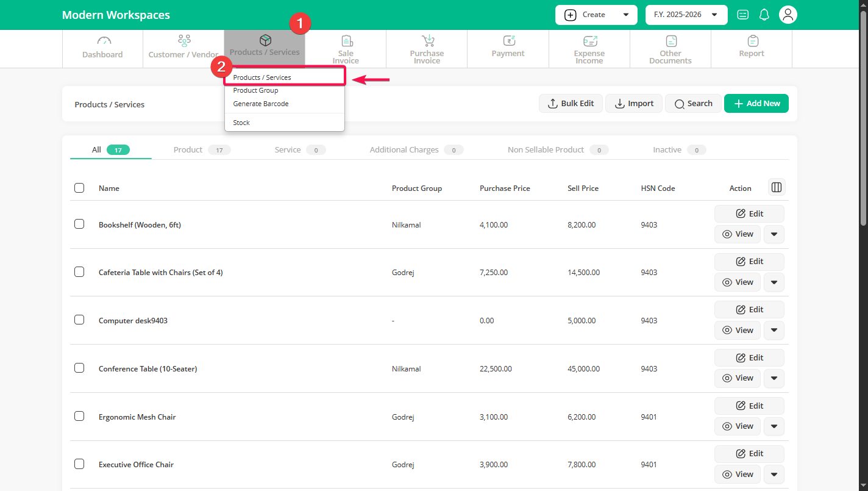Open the Purchase Invoice cart icon
This screenshot has width=868, height=491.
(x=428, y=41)
